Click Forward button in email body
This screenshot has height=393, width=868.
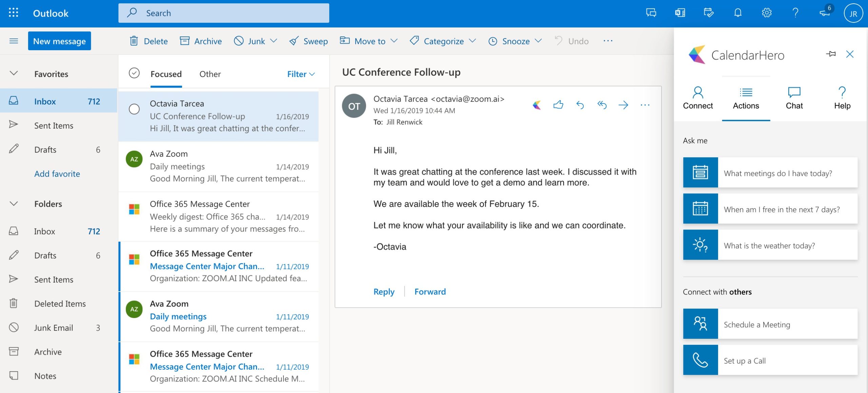pos(431,290)
